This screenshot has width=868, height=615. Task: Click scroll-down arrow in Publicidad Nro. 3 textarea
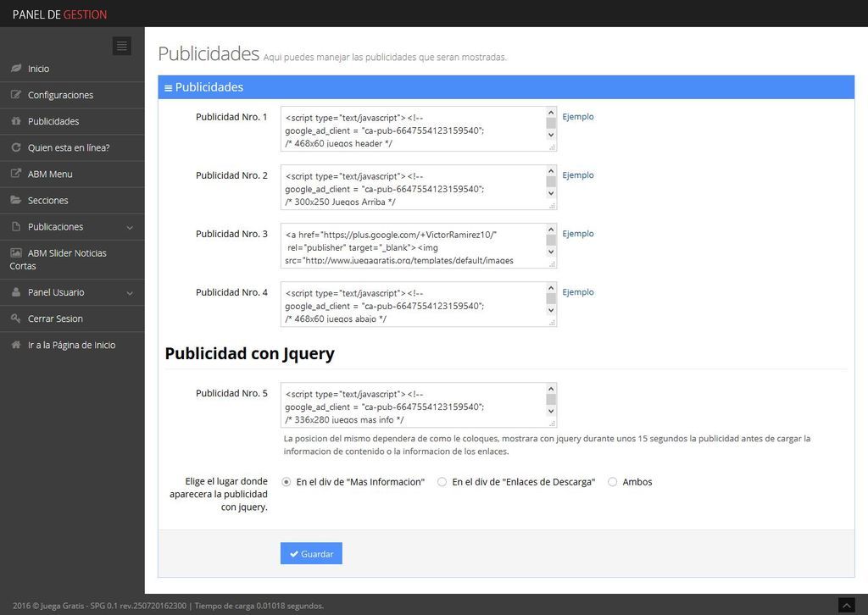click(551, 252)
